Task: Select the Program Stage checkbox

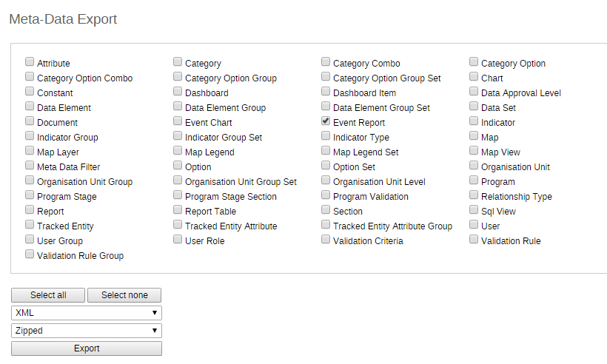Action: click(30, 195)
